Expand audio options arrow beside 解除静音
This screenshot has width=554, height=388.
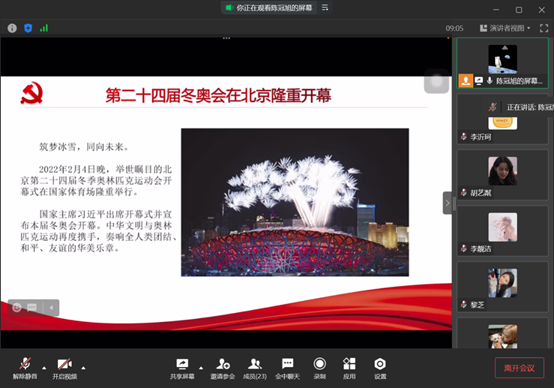pos(44,368)
